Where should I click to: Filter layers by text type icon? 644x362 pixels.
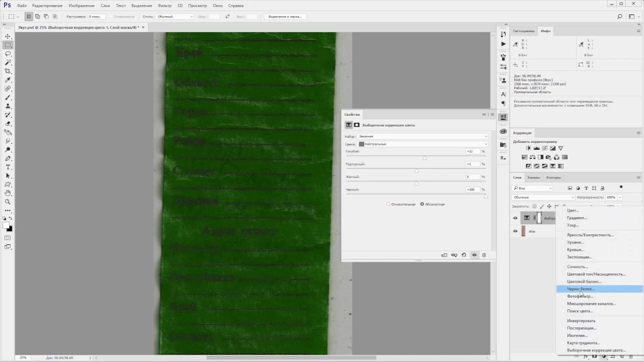point(586,188)
